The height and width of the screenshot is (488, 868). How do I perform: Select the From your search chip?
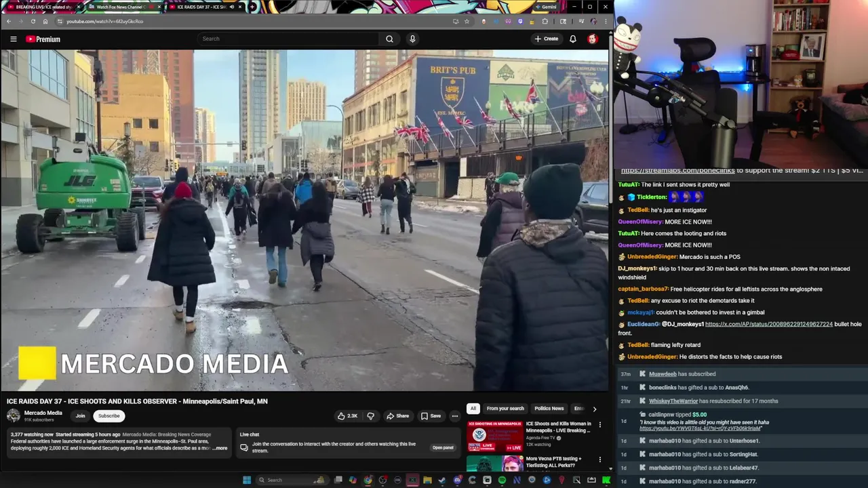[x=505, y=409]
